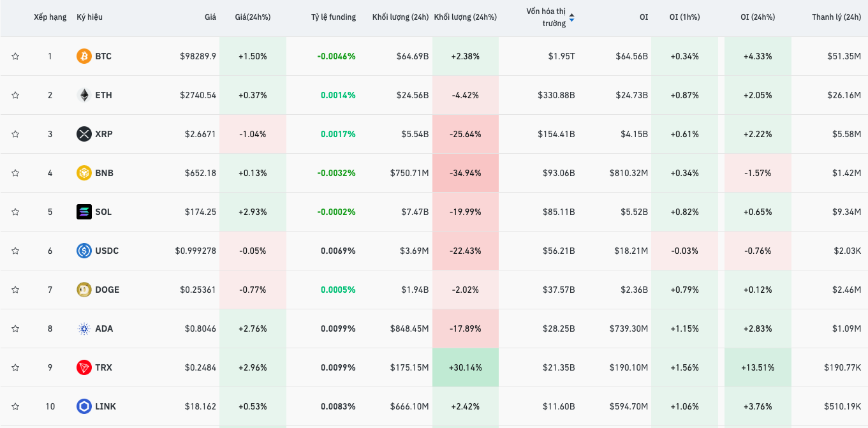The width and height of the screenshot is (868, 428).
Task: Click the Bitcoin BTC coin icon
Action: 84,57
